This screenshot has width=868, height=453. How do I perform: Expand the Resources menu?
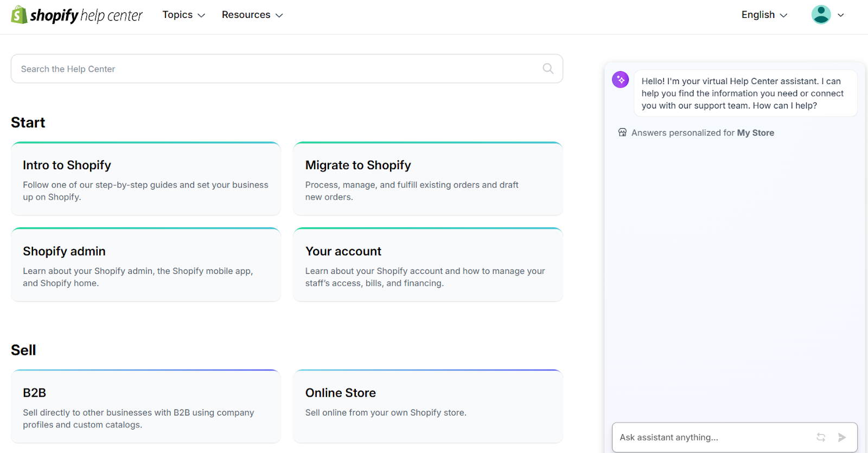click(252, 15)
